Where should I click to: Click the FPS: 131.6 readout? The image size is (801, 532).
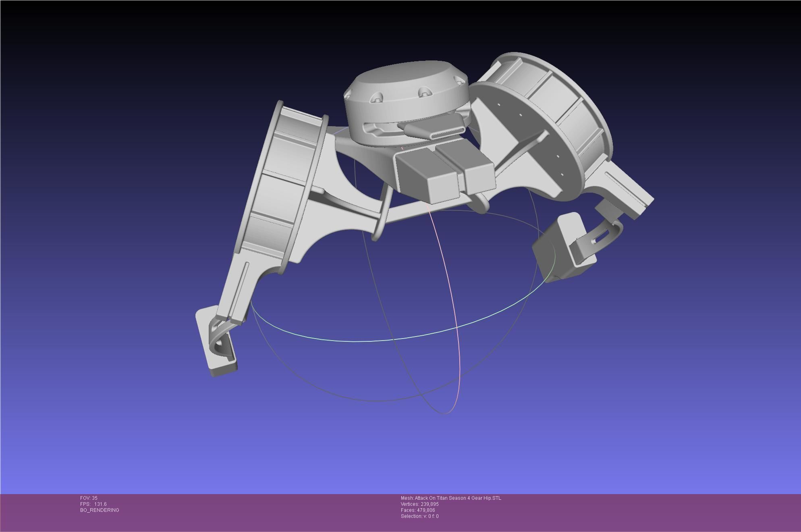click(93, 504)
